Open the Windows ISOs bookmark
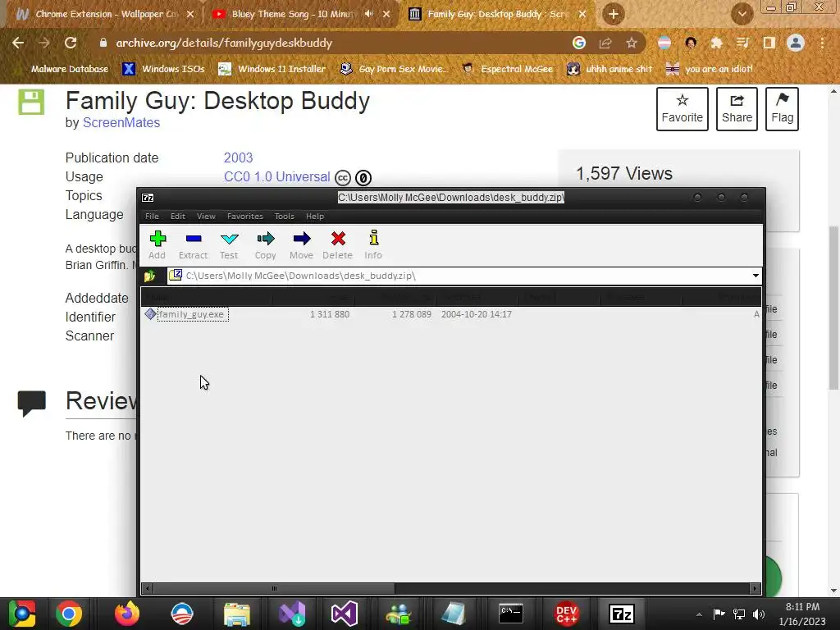Screen dimensions: 840x630 click(164, 69)
